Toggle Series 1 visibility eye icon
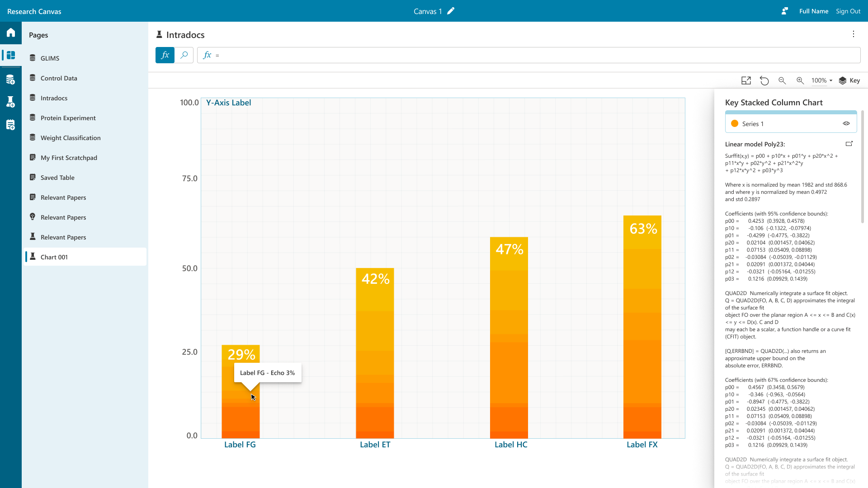868x488 pixels. point(846,123)
